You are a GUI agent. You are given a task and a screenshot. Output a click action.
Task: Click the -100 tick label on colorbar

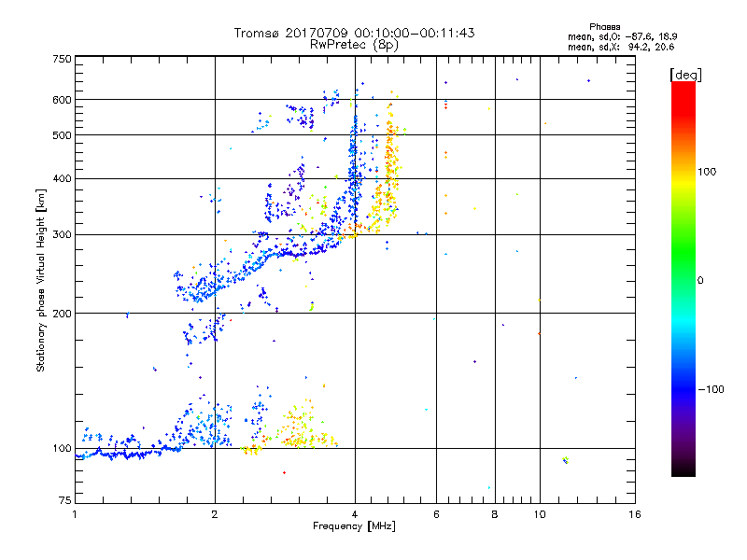click(713, 388)
